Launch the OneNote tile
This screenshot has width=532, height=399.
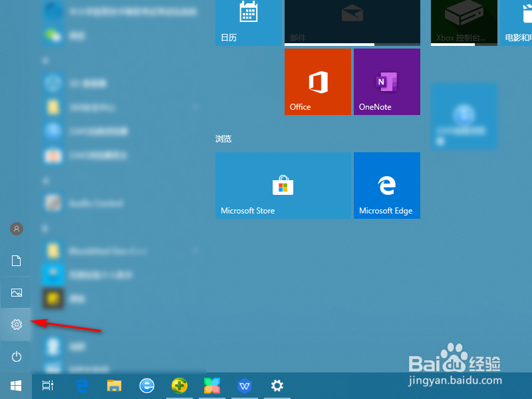point(386,81)
